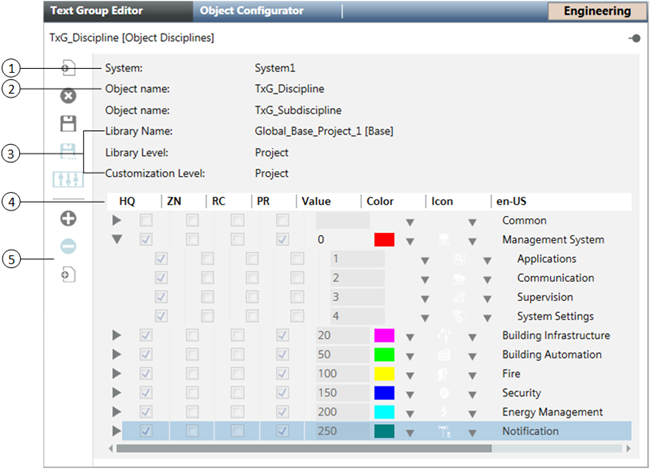
Task: Switch to the Object Configurator tab
Action: (251, 12)
